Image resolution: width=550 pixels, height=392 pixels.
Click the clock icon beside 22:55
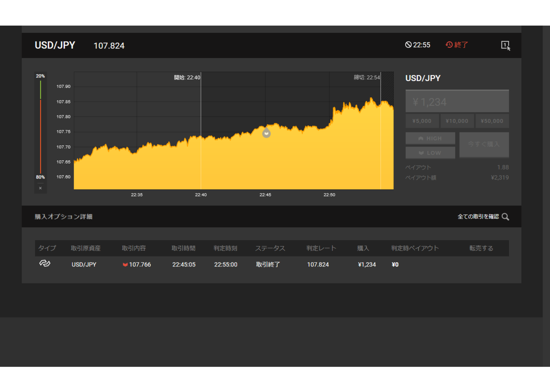pyautogui.click(x=408, y=45)
